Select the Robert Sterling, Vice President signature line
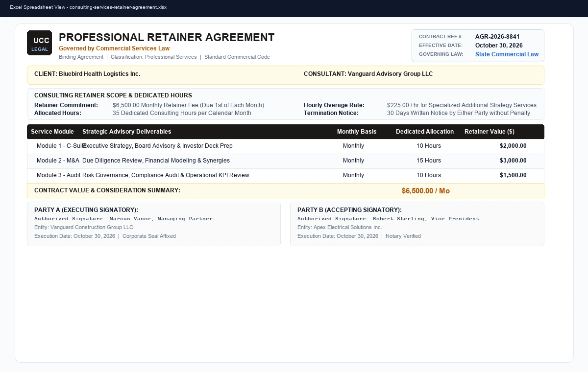Screen dimensions: 588x372 point(388,219)
